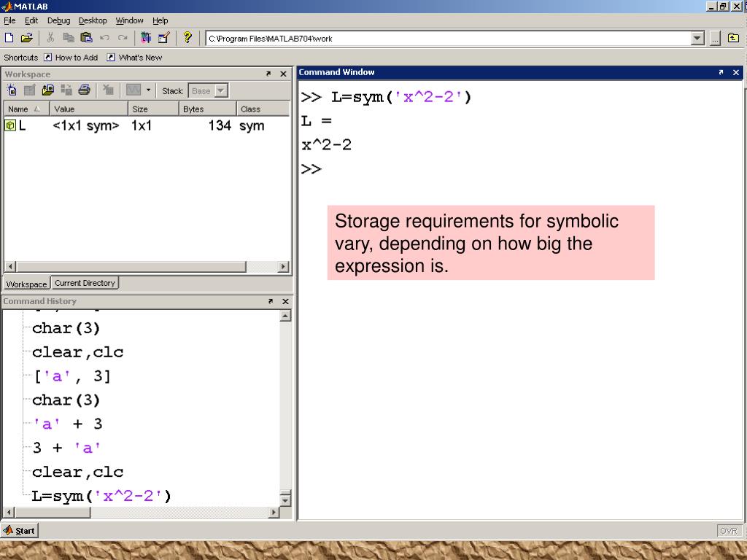Screen dimensions: 747x560
Task: Click the Undo arrow icon
Action: click(x=104, y=38)
